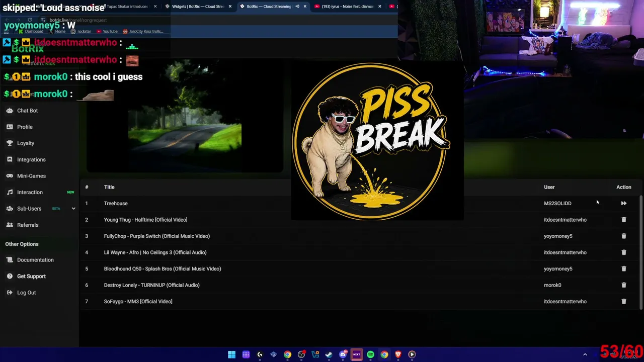The image size is (644, 362).
Task: Navigate to Referrals in the sidebar
Action: (x=28, y=225)
